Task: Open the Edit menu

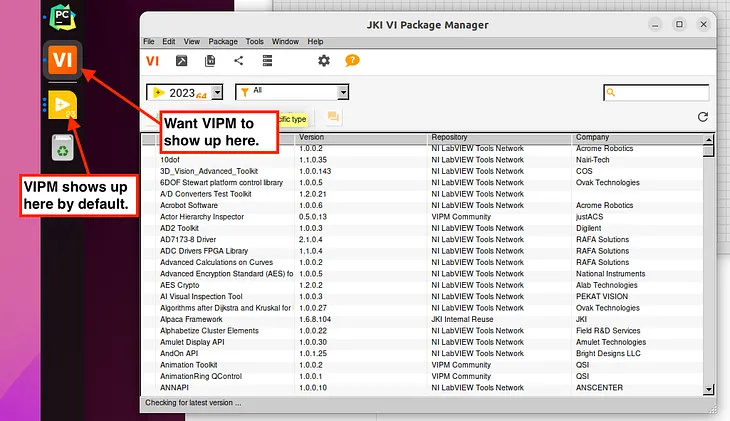Action: click(x=169, y=41)
